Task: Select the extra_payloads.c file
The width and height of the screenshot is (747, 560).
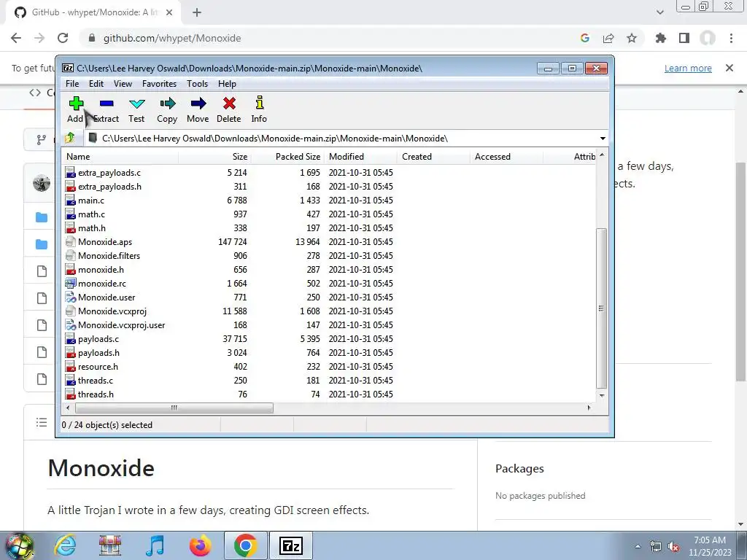Action: tap(109, 173)
